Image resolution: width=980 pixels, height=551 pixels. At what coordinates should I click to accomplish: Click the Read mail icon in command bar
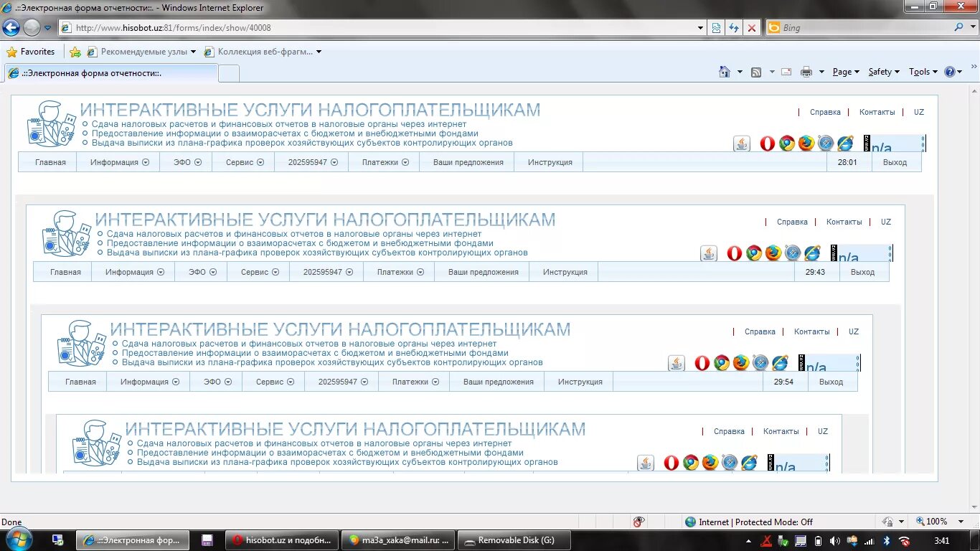[786, 72]
